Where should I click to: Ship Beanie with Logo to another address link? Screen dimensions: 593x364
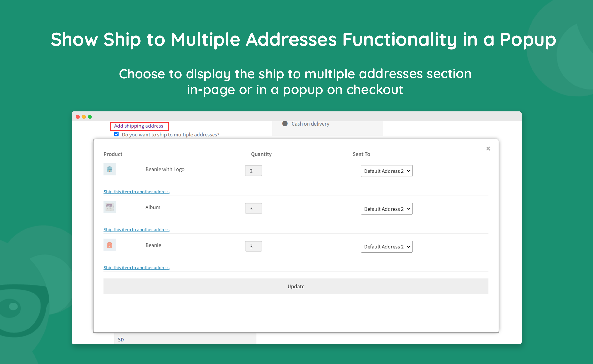coord(136,192)
